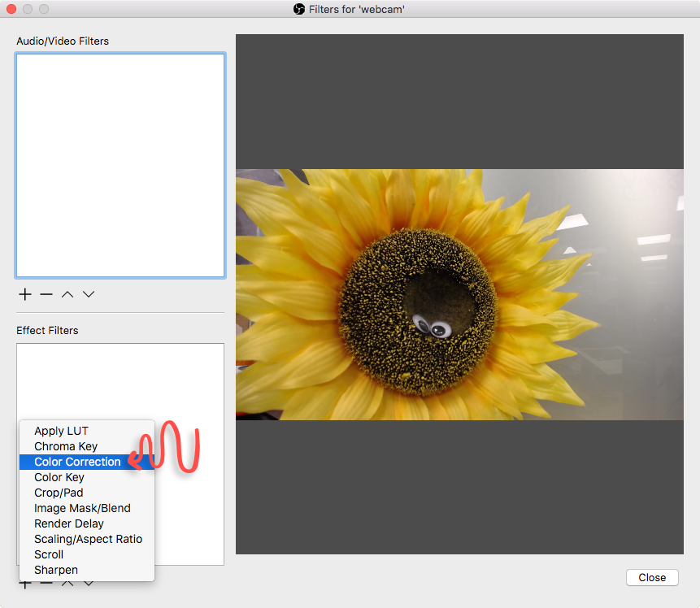This screenshot has height=608, width=700.
Task: Select Color Correction in the filter menu
Action: tap(87, 462)
